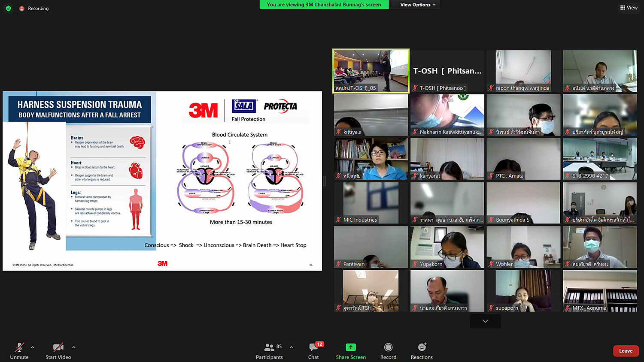The image size is (644, 362).
Task: Click the viewing Chanchalad Bunnag's screen banner
Action: point(324,5)
